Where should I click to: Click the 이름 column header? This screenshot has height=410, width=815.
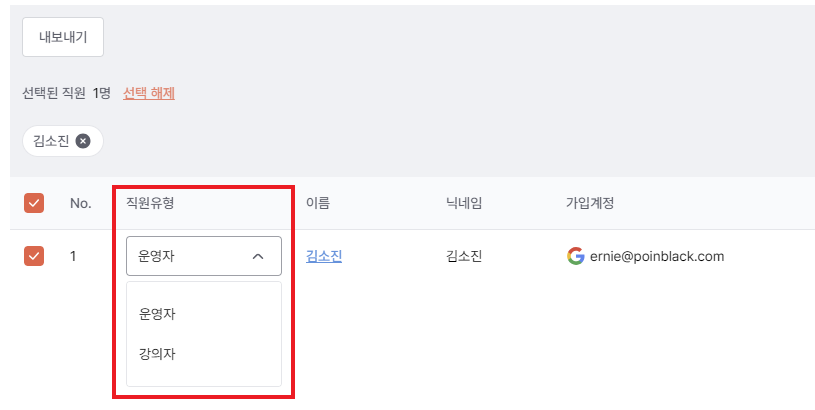[x=318, y=203]
